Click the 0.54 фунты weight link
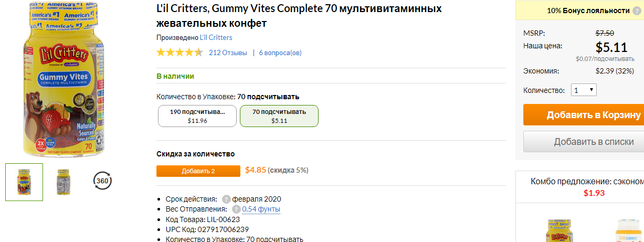This screenshot has width=644, height=242. 261,209
